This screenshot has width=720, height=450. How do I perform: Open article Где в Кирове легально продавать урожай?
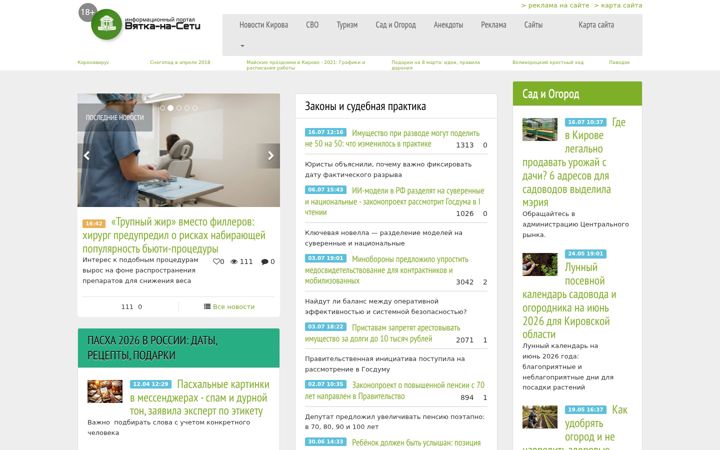pos(574,162)
